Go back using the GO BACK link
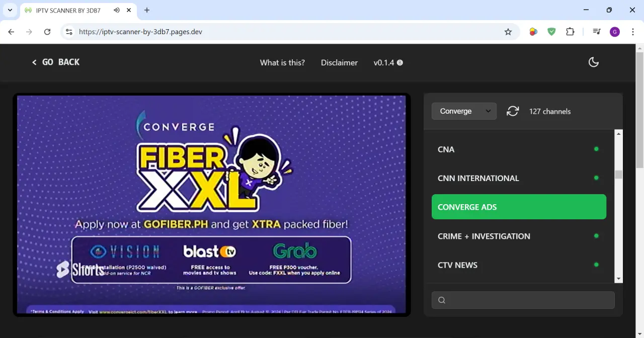This screenshot has width=644, height=338. point(56,62)
